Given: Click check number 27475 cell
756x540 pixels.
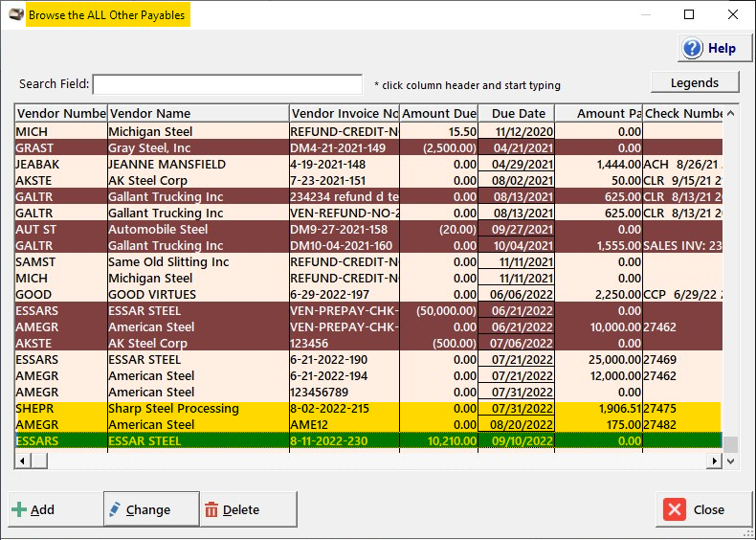Looking at the screenshot, I should (682, 408).
